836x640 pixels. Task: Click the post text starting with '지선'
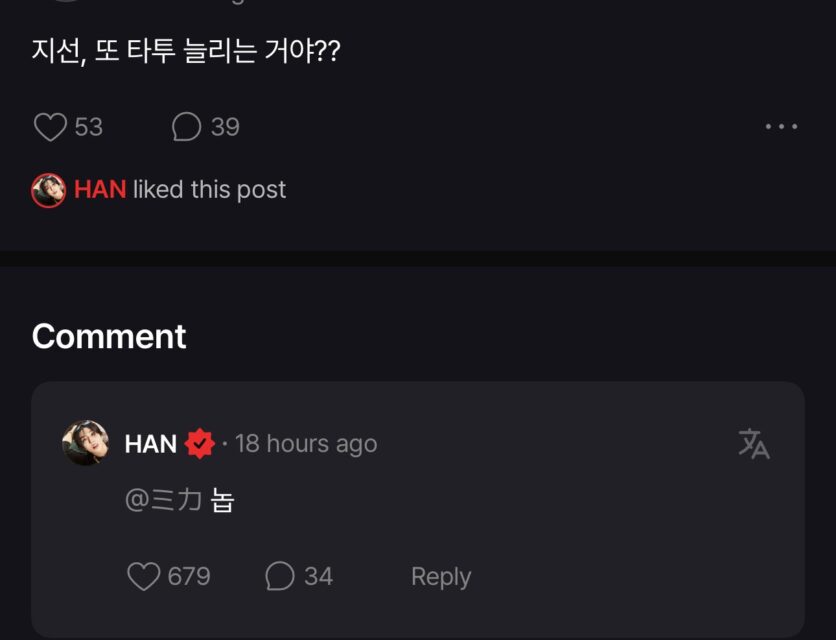pos(186,51)
